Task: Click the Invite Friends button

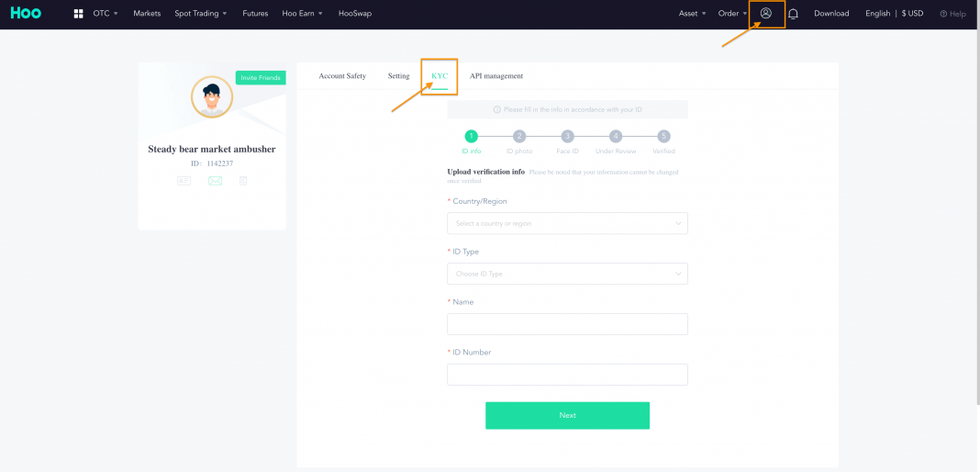Action: click(261, 77)
